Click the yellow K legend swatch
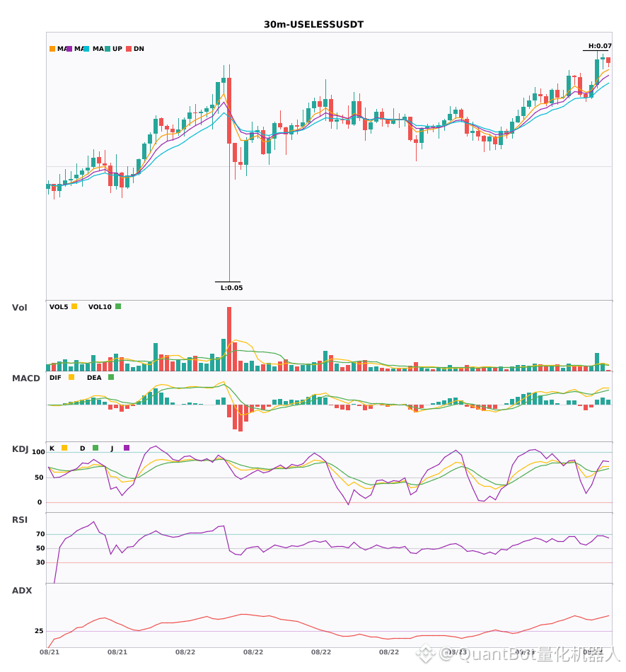Image resolution: width=626 pixels, height=672 pixels. point(64,448)
